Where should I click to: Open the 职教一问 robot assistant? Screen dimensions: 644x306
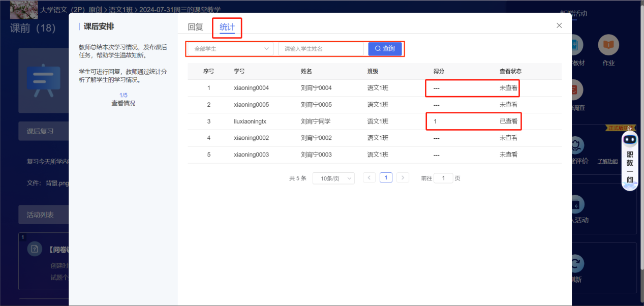[x=630, y=161]
